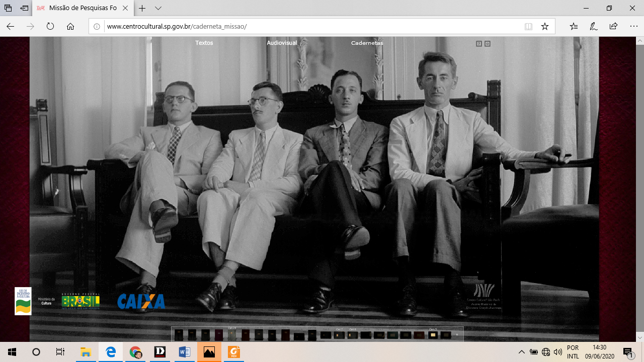644x362 pixels.
Task: Select the Cad. 5 notebook thumbnail
Action: click(433, 335)
